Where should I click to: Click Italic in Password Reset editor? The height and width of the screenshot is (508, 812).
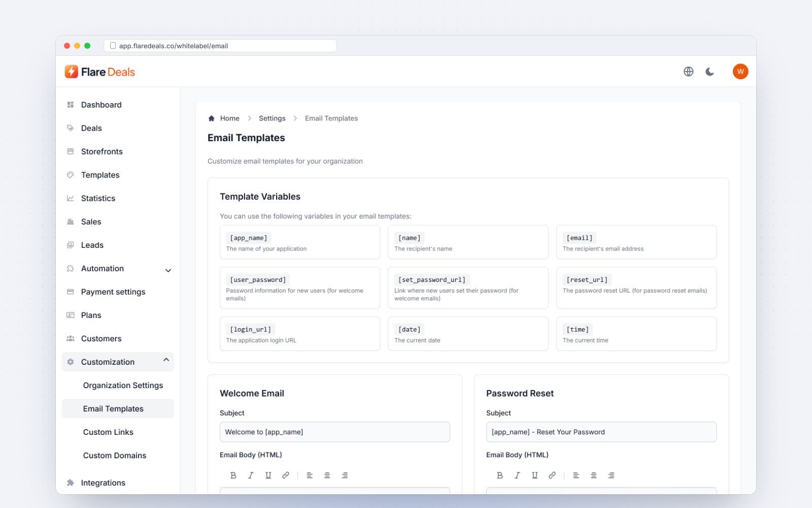click(x=517, y=475)
